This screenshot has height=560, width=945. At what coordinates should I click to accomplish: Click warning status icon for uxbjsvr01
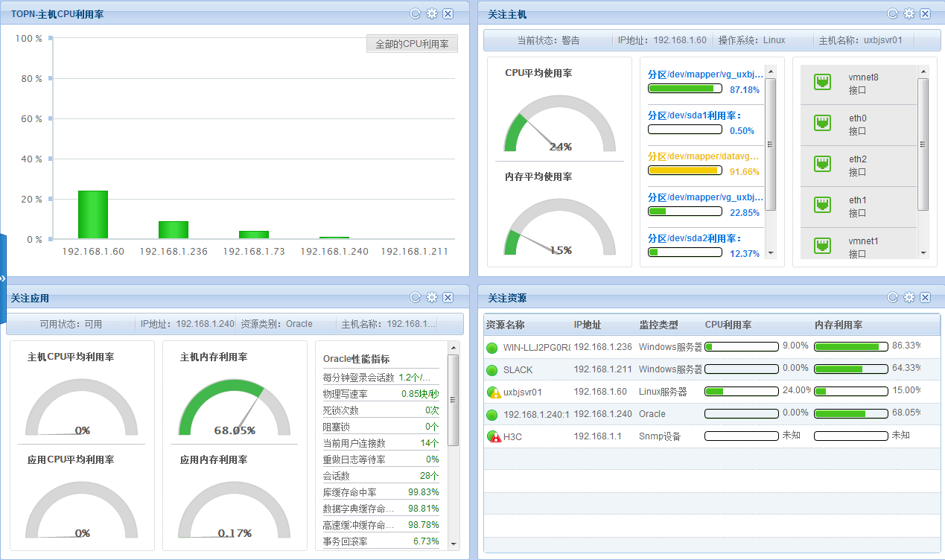(x=492, y=392)
